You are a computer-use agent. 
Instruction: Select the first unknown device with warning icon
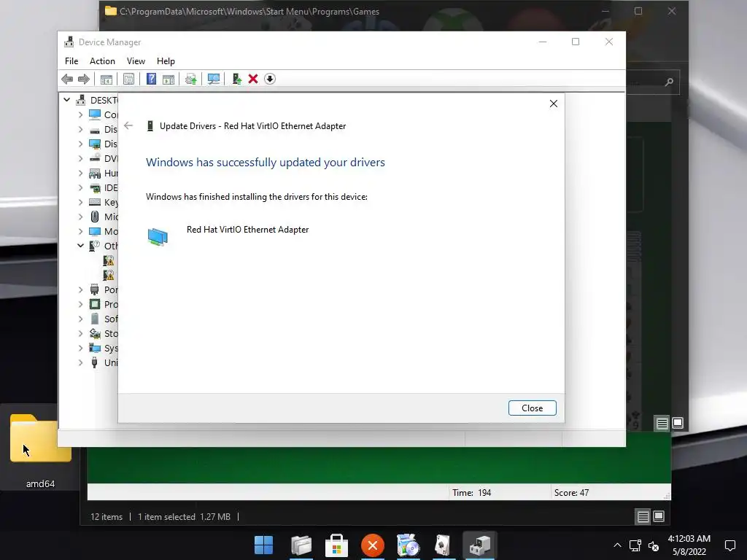click(x=109, y=260)
